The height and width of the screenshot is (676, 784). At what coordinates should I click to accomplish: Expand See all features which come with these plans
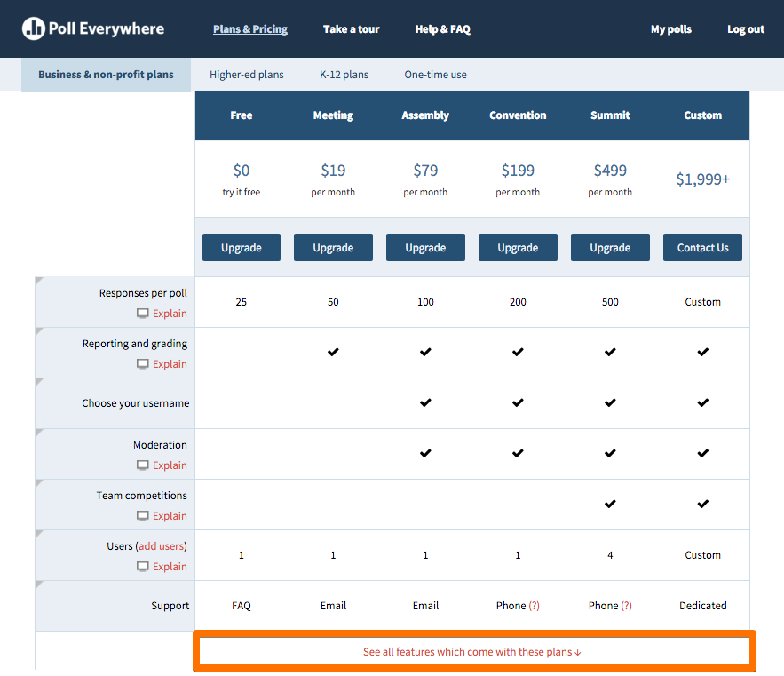[x=472, y=651]
